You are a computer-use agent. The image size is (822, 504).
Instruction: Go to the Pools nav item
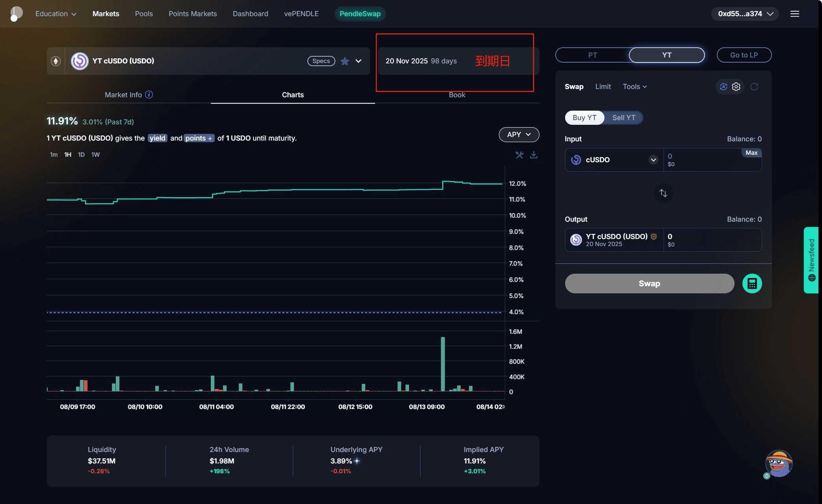(x=144, y=14)
